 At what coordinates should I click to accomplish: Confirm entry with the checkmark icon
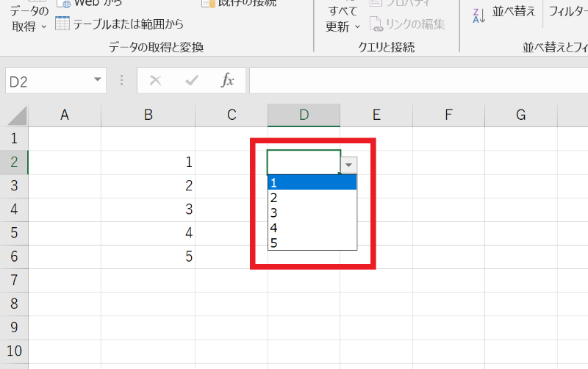coord(192,80)
